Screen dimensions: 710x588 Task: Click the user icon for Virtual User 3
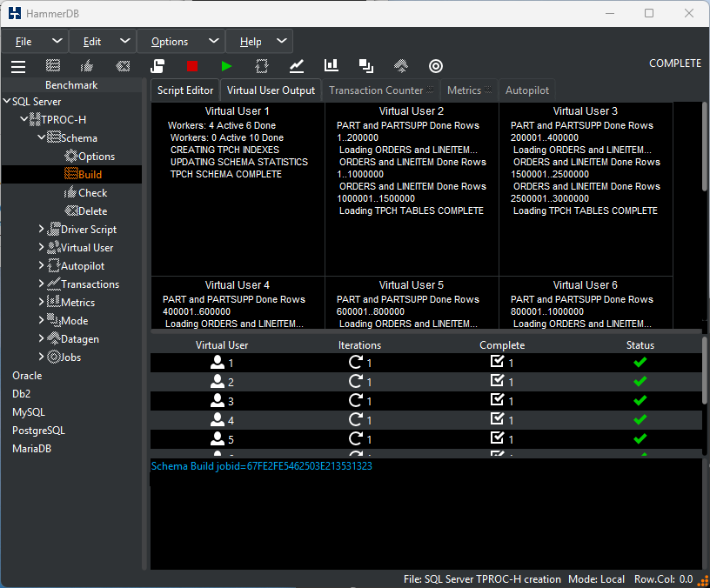tap(218, 401)
